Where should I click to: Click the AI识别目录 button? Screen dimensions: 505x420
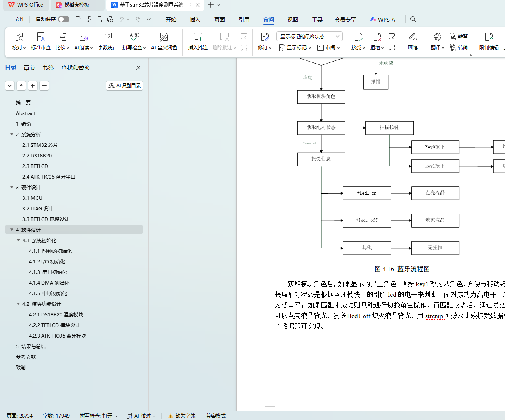pyautogui.click(x=125, y=86)
